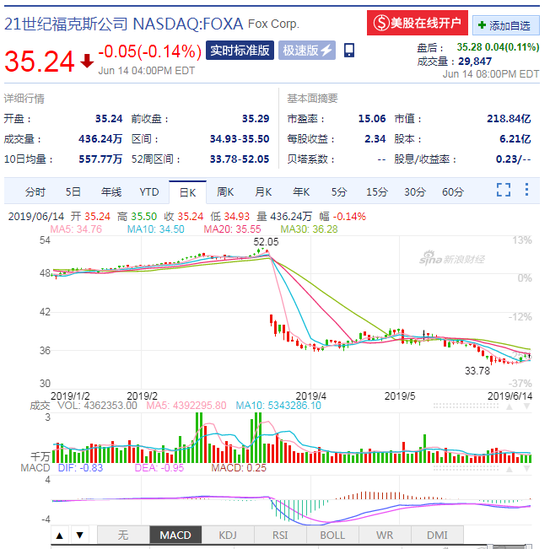Open the chart's three-dot options menu

pos(526,190)
